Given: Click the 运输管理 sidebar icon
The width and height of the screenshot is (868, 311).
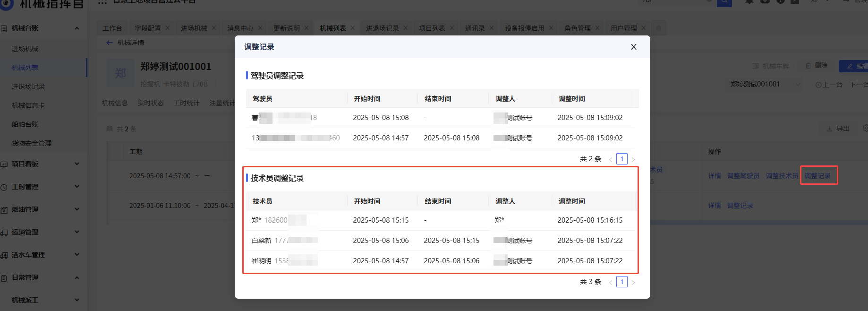Looking at the screenshot, I should 4,233.
